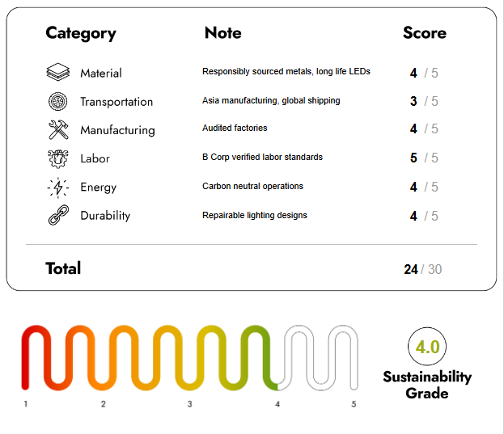Click the Carbon neutral operations note

[252, 186]
